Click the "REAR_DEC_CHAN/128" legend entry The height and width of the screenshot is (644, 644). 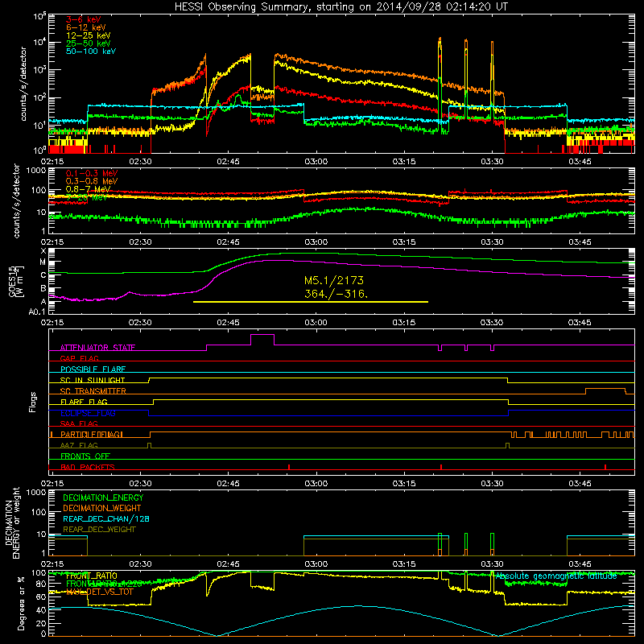tap(106, 519)
